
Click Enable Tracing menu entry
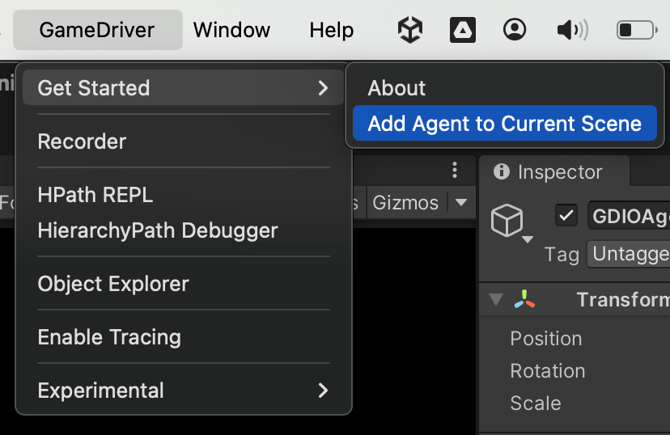[109, 337]
